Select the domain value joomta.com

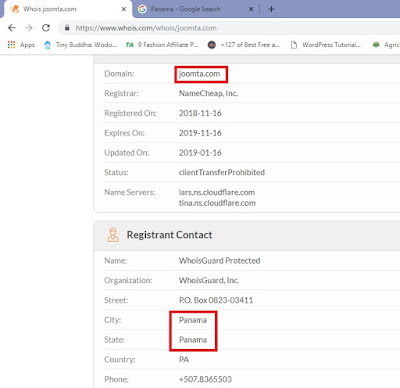[199, 74]
